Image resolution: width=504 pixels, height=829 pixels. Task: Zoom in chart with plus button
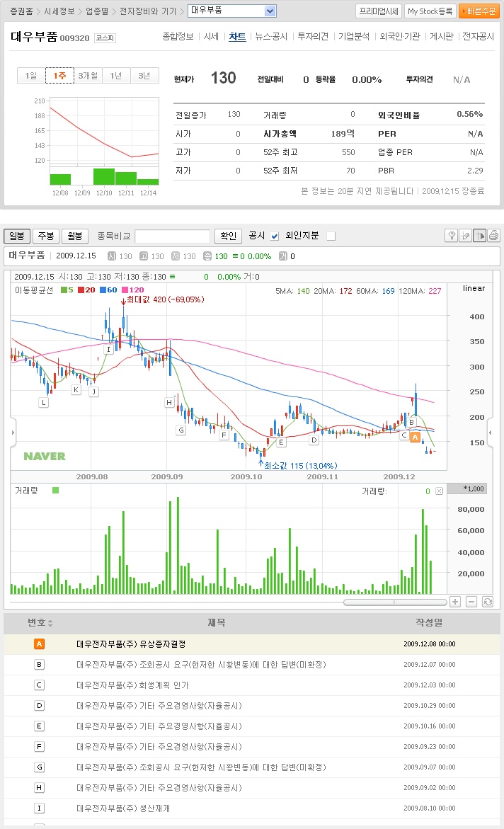(455, 602)
